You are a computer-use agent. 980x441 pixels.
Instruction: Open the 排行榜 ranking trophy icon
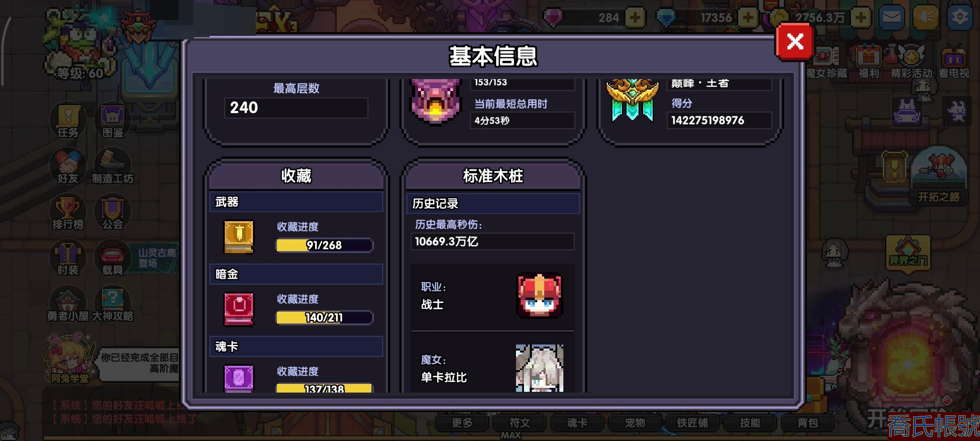(x=68, y=212)
